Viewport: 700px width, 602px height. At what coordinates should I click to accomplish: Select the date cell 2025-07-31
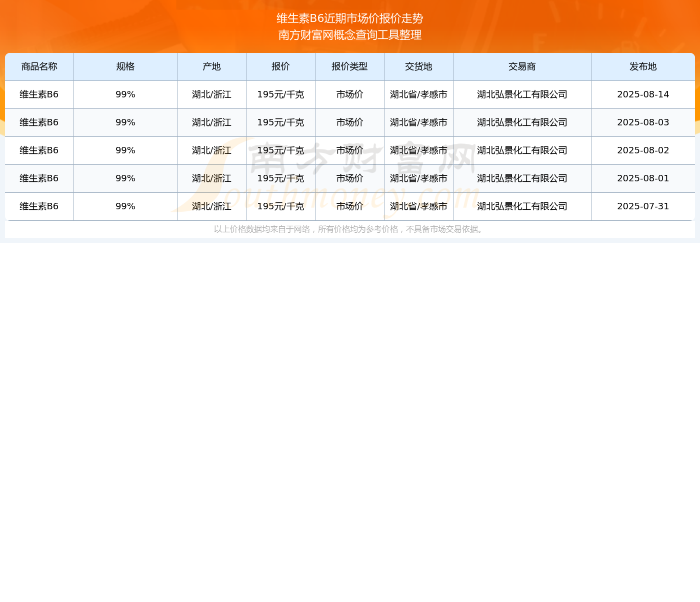(643, 206)
